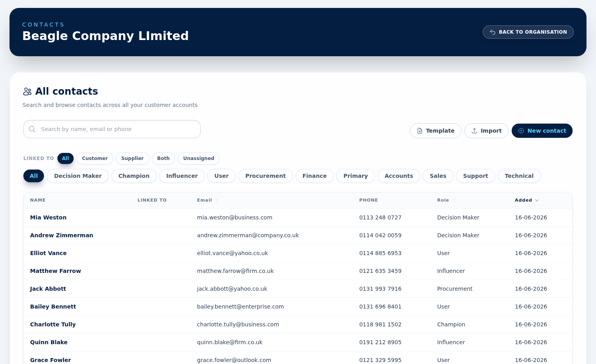Click the plus icon on New contact

click(x=521, y=131)
